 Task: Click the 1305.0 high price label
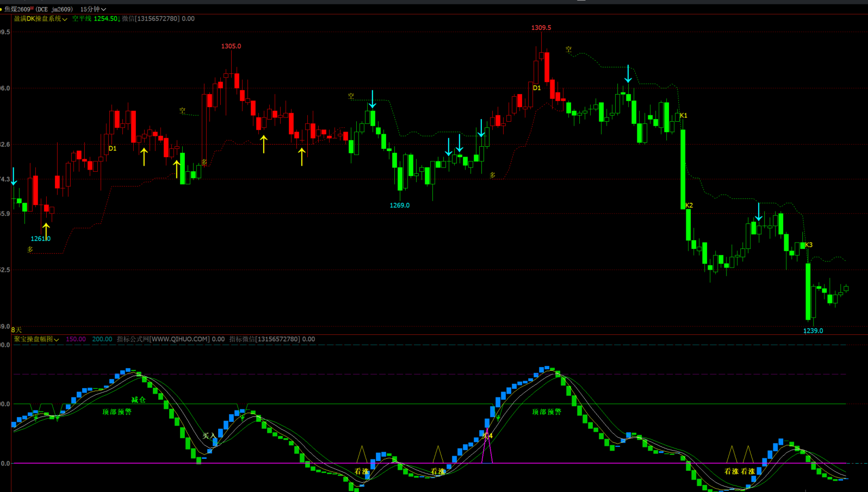231,46
